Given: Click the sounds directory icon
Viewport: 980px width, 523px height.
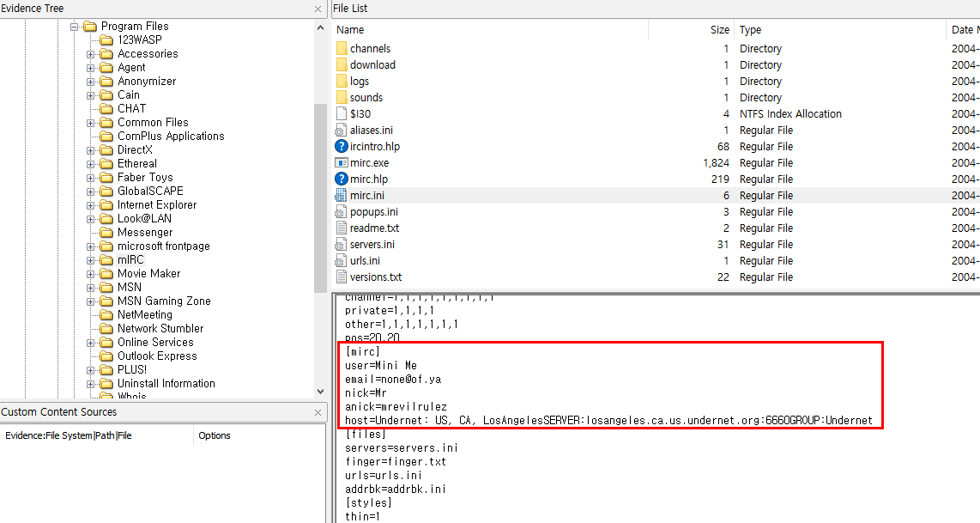Looking at the screenshot, I should click(x=342, y=97).
